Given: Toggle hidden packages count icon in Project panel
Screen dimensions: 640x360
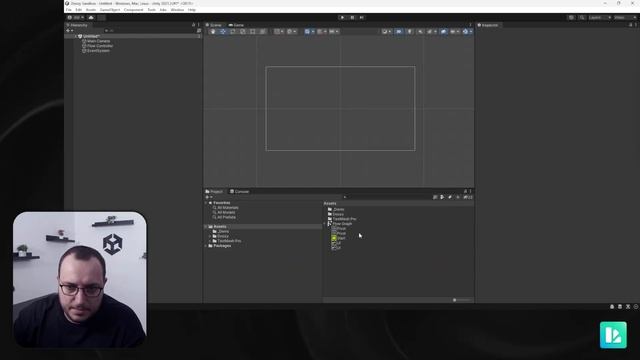Looking at the screenshot, I should [468, 197].
